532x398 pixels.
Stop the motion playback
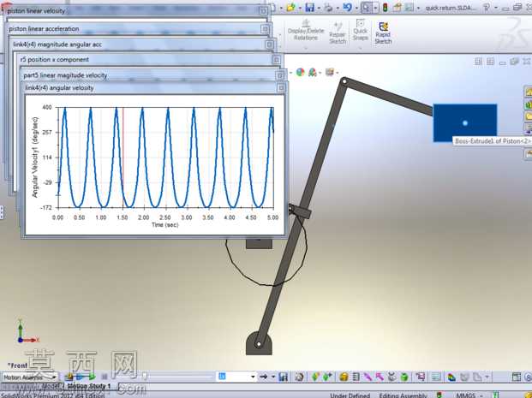[105, 377]
